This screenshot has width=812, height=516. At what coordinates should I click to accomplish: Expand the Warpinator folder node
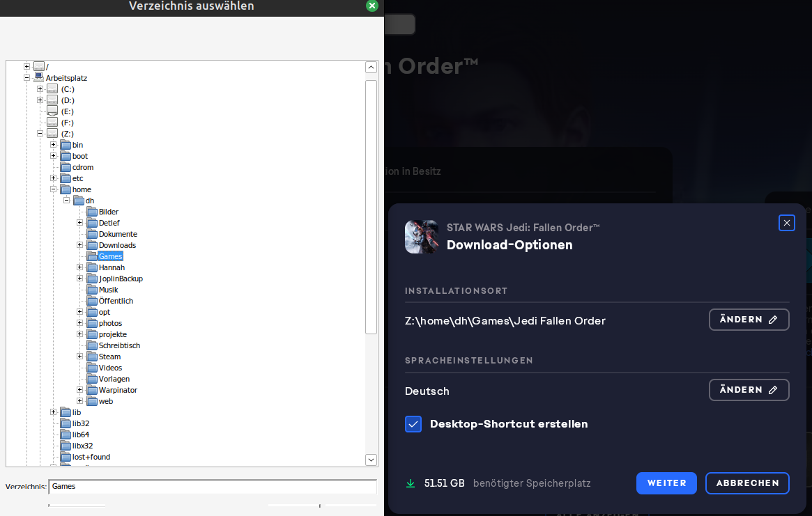79,390
